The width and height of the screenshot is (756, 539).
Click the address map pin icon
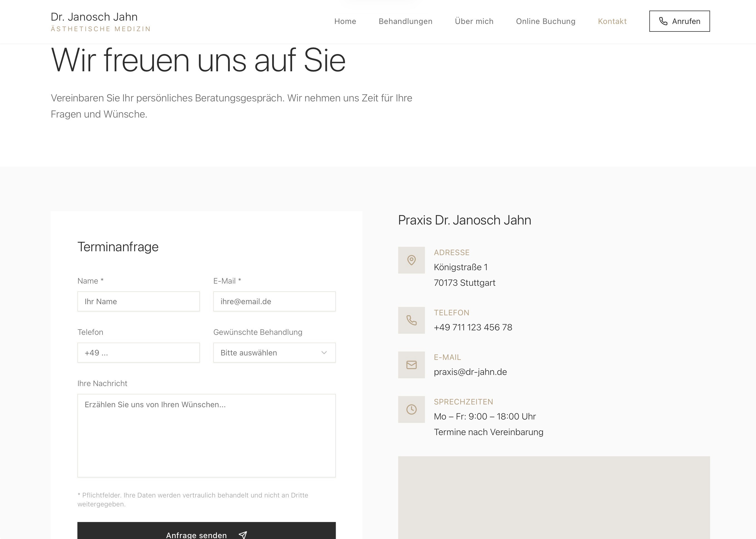[411, 260]
